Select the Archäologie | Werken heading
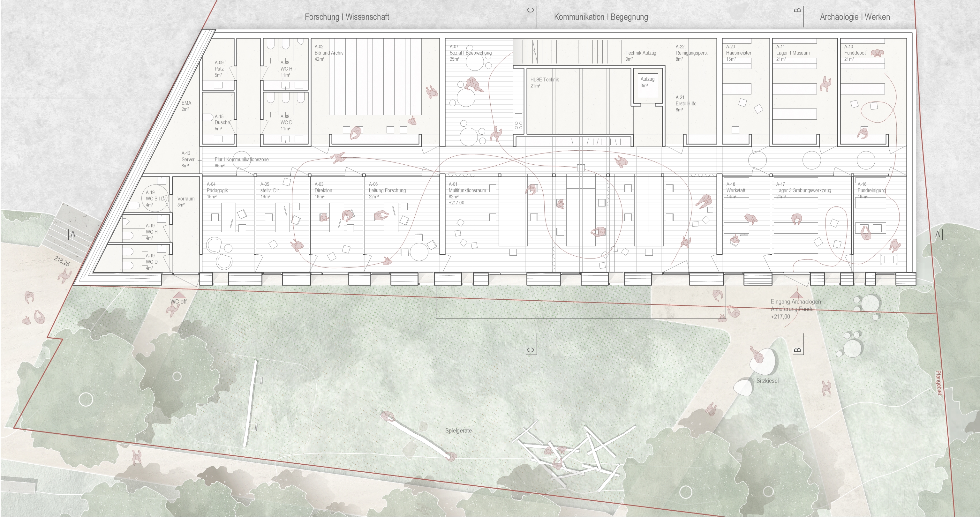Screen dimensions: 980x517 855,17
